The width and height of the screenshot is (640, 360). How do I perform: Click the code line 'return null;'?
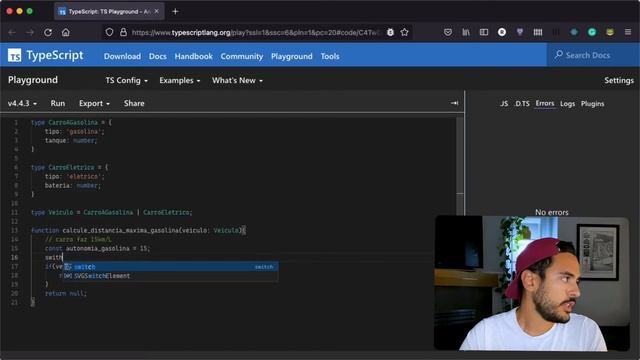pyautogui.click(x=66, y=293)
